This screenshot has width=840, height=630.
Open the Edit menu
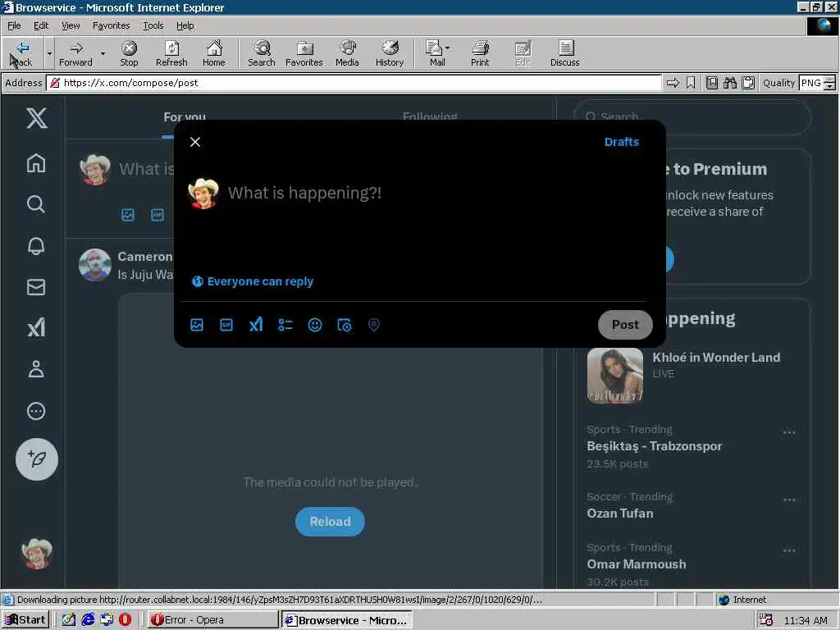[41, 25]
